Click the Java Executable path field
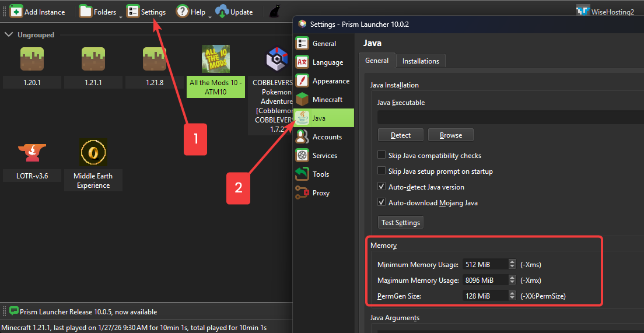 (x=510, y=117)
